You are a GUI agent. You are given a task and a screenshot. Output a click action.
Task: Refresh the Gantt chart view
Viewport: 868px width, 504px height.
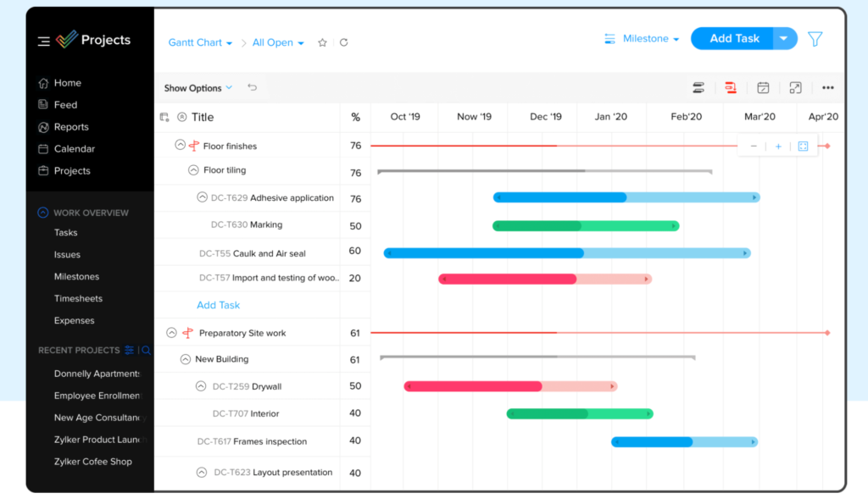pos(343,42)
